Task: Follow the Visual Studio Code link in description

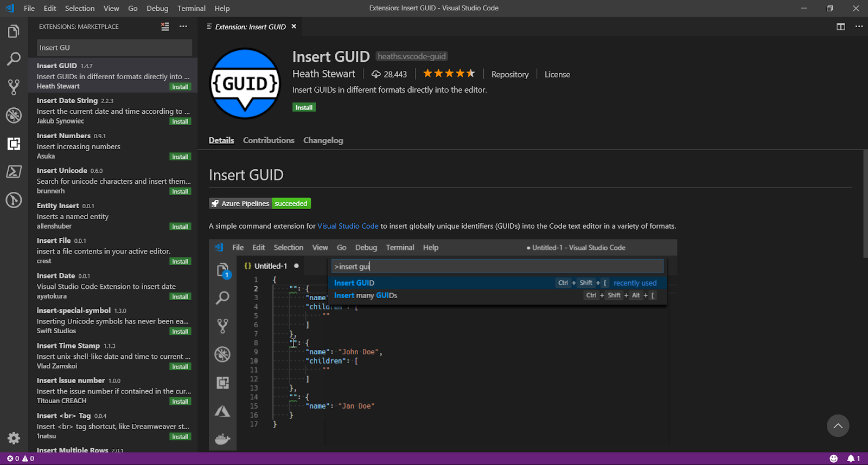Action: click(348, 226)
